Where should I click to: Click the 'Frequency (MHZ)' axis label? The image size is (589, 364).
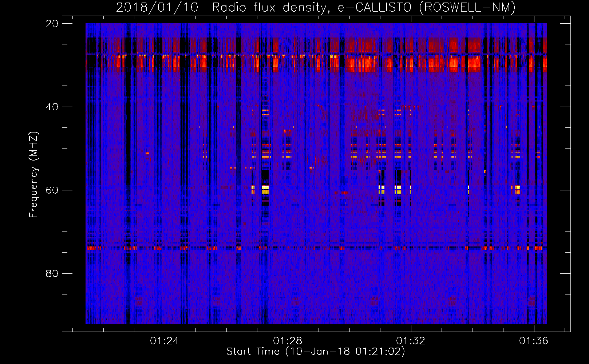33,175
